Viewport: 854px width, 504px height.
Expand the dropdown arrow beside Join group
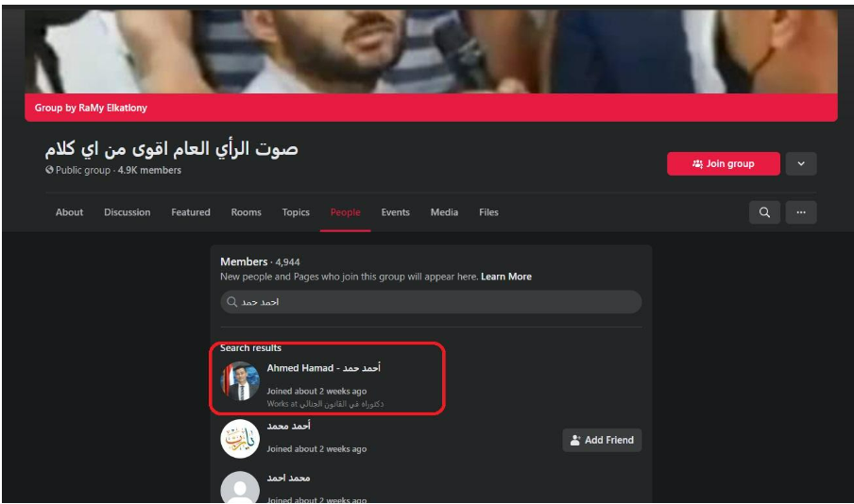[801, 164]
